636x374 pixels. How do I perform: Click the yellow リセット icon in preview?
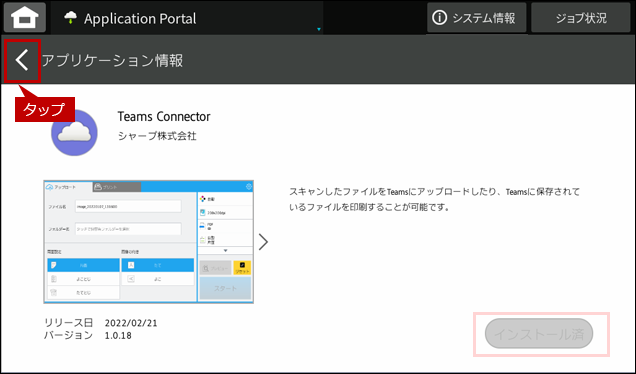coord(242,268)
